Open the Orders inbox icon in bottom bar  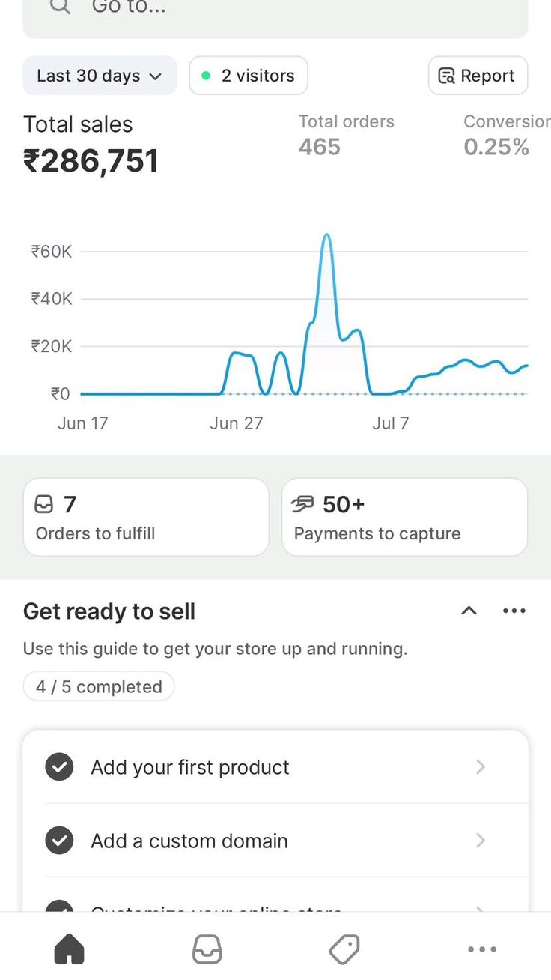point(207,949)
